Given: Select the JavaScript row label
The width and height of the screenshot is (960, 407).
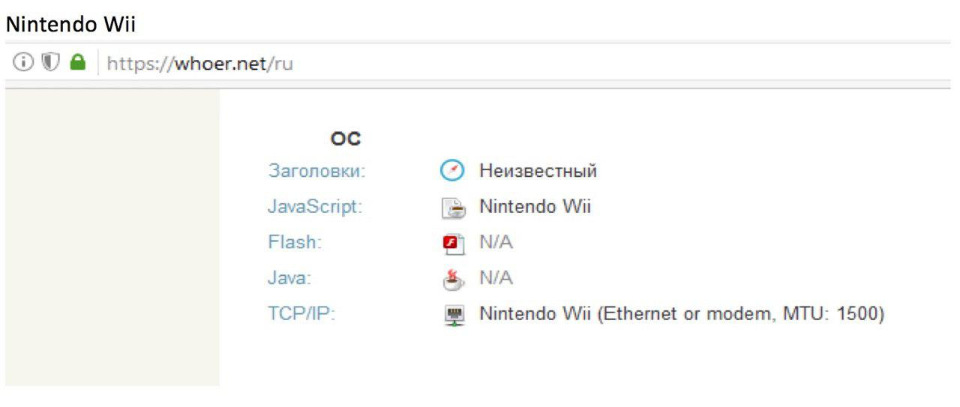Looking at the screenshot, I should coord(313,207).
